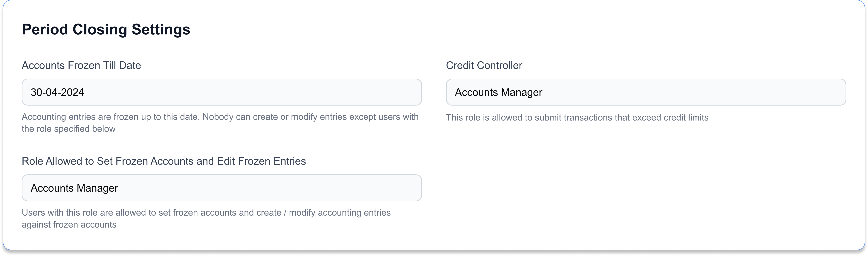Image resolution: width=868 pixels, height=256 pixels.
Task: Click the "Accounts Frozen Till Date" label
Action: pos(81,65)
